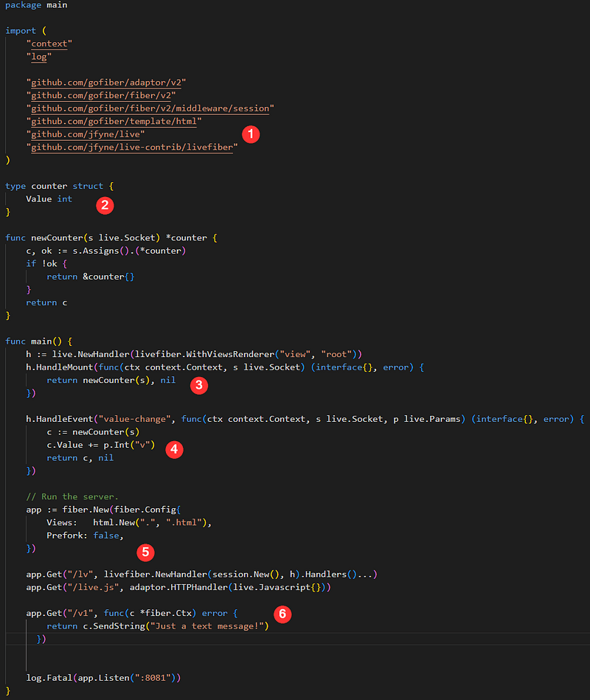The height and width of the screenshot is (700, 590).
Task: Select the "root" string argument
Action: 336,355
